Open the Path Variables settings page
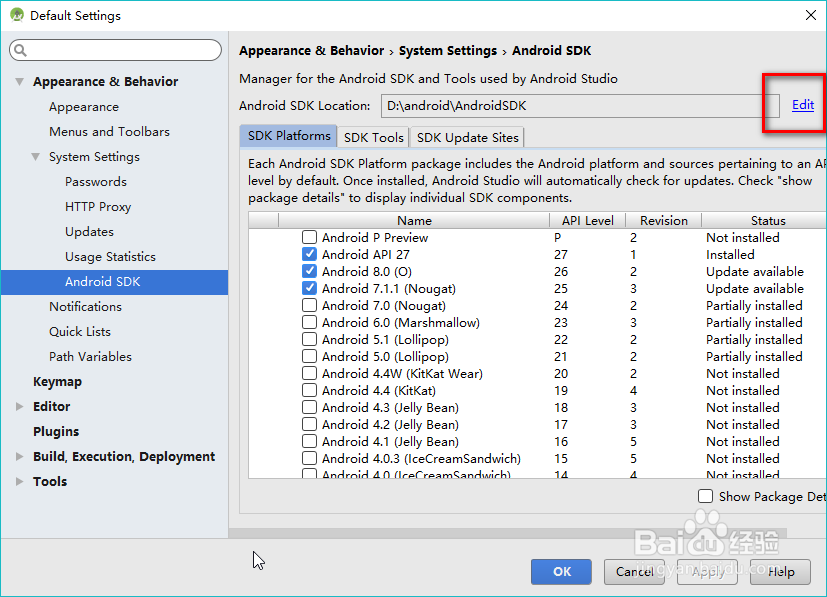827x597 pixels. click(x=90, y=357)
